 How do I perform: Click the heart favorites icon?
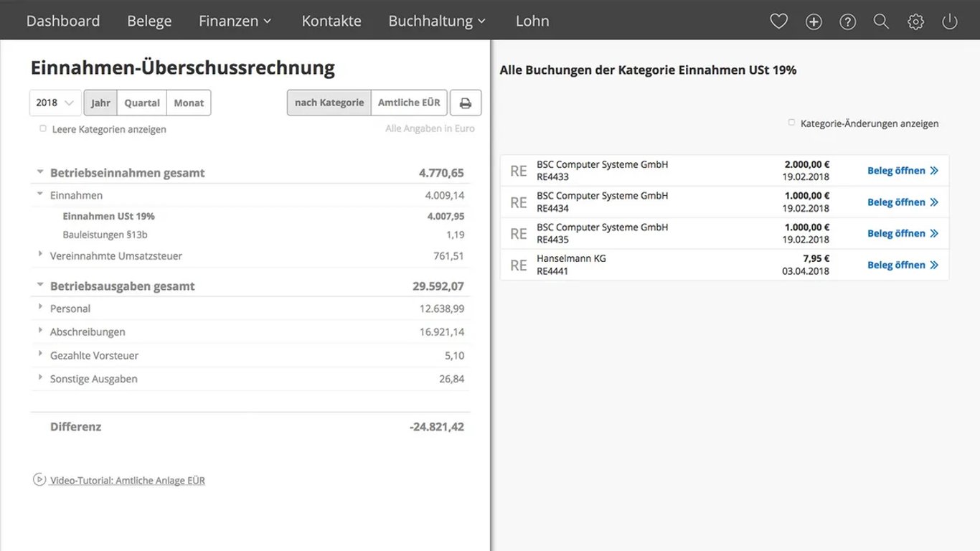(x=778, y=22)
